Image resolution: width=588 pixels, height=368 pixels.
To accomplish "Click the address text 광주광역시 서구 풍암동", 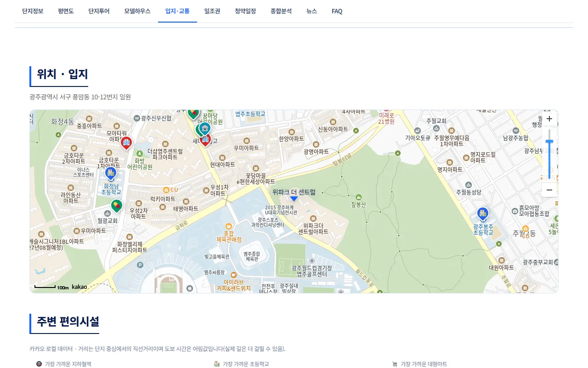I will (80, 97).
